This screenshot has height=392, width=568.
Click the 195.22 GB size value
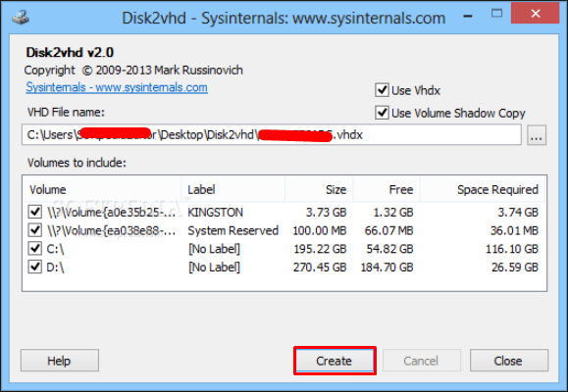[320, 249]
